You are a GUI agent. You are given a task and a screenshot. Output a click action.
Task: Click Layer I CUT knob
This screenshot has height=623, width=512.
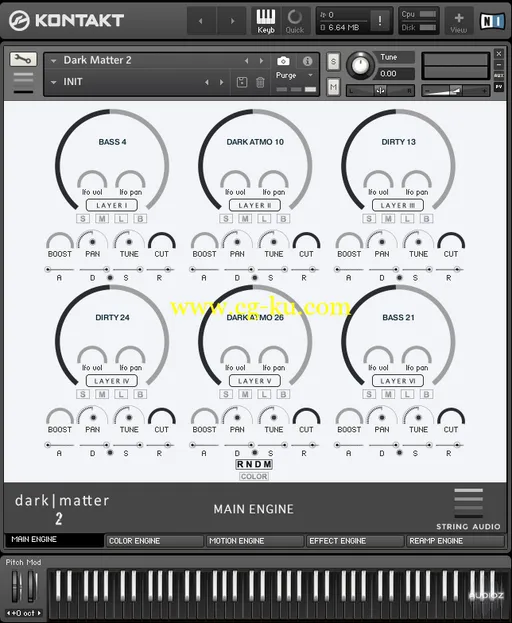[x=162, y=241]
